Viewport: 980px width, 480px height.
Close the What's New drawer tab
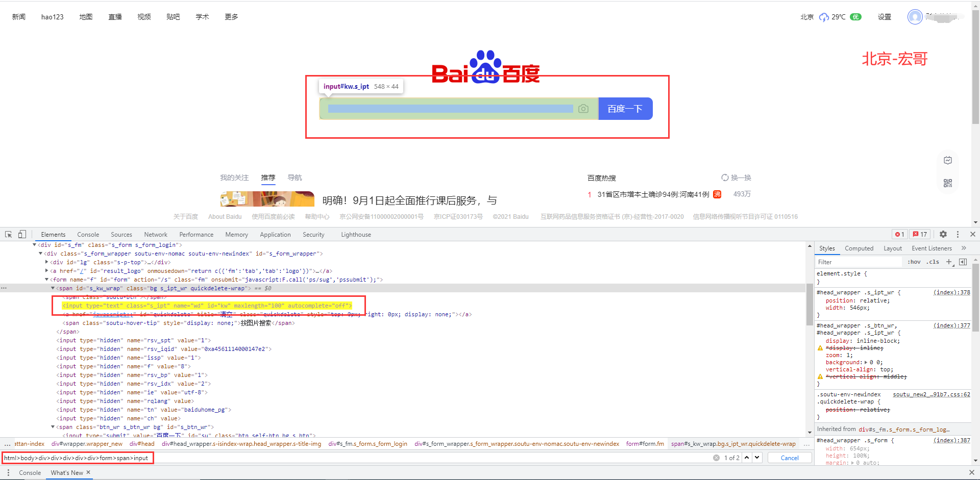pyautogui.click(x=88, y=472)
